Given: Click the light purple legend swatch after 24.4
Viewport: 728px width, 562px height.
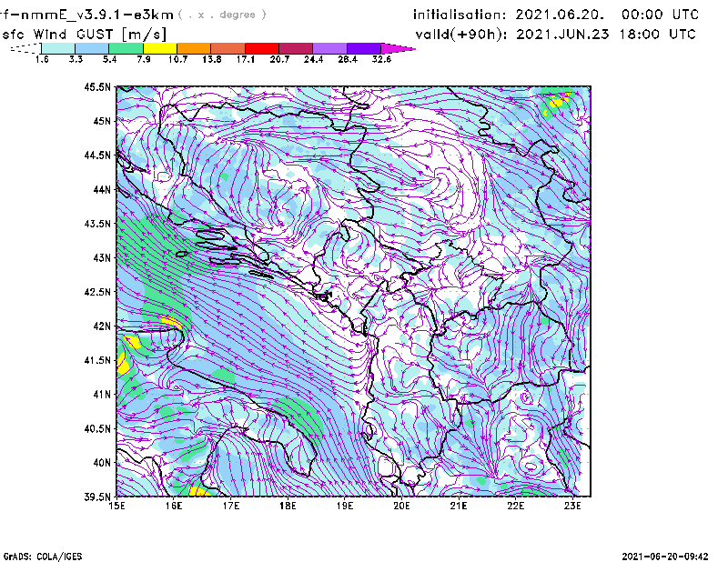Looking at the screenshot, I should pos(329,48).
